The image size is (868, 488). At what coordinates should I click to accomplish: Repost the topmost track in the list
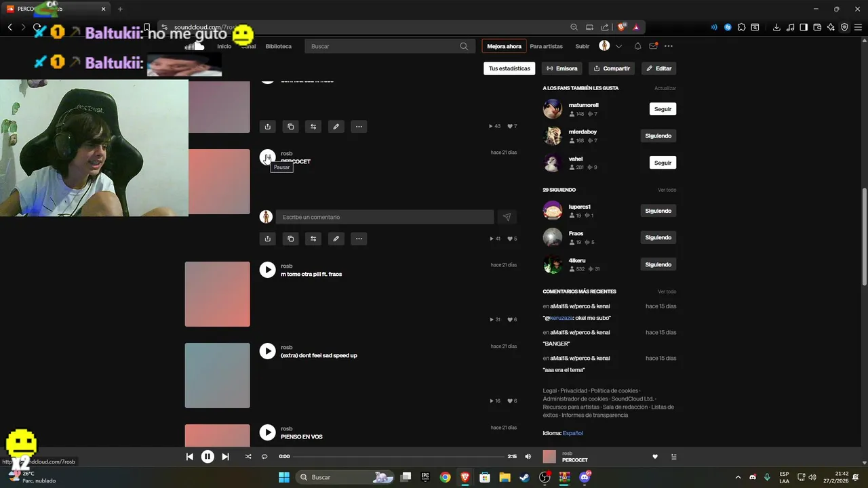pos(313,127)
